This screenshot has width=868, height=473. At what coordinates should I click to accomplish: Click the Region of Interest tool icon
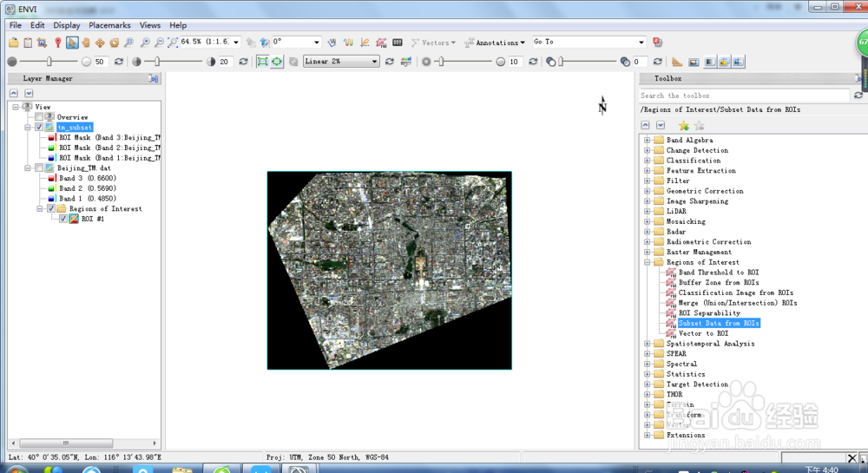tap(381, 43)
